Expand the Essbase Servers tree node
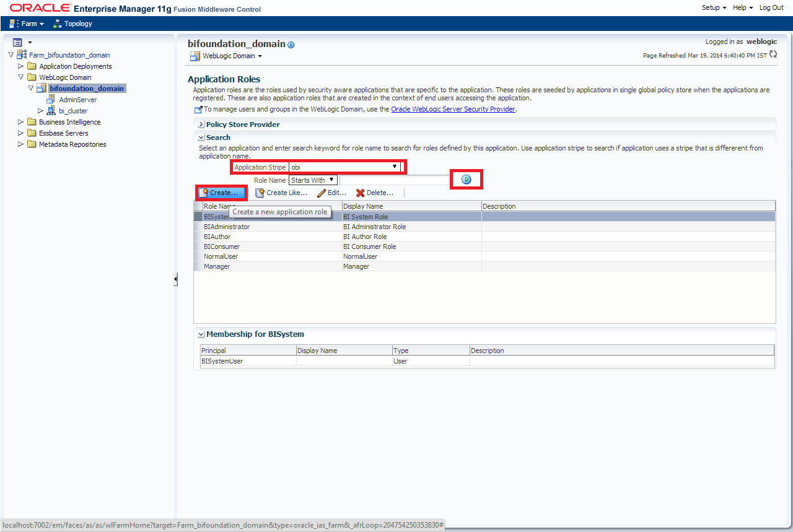The width and height of the screenshot is (793, 532). pos(21,133)
